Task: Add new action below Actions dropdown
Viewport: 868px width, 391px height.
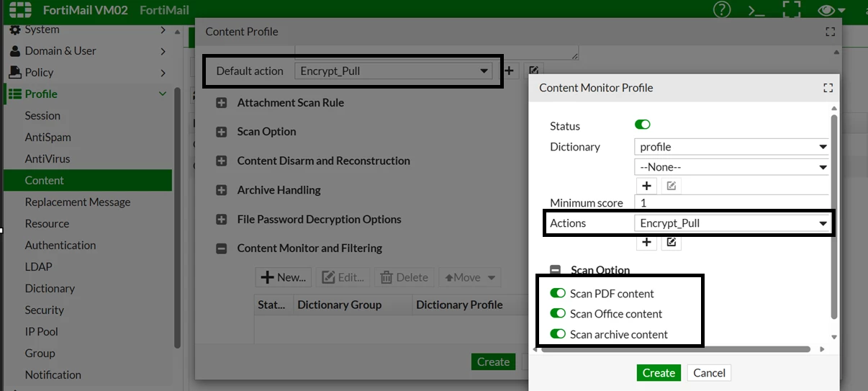Action: [x=647, y=242]
